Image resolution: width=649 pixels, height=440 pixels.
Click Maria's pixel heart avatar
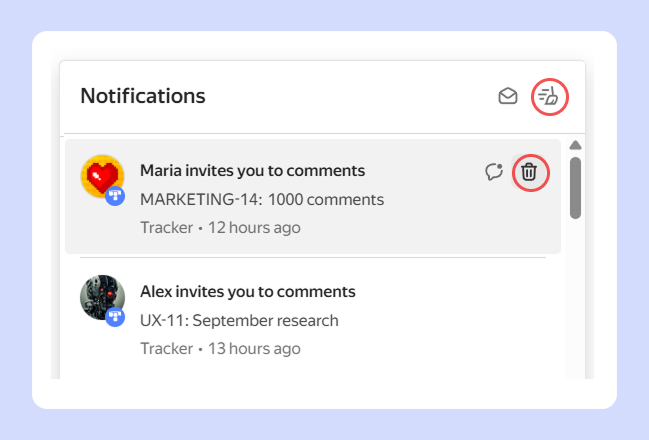pyautogui.click(x=101, y=176)
